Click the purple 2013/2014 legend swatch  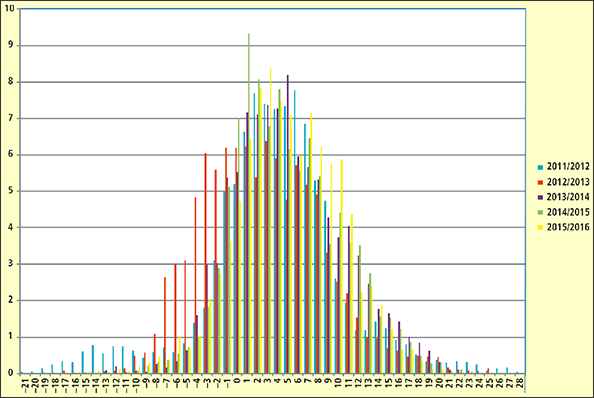point(540,197)
